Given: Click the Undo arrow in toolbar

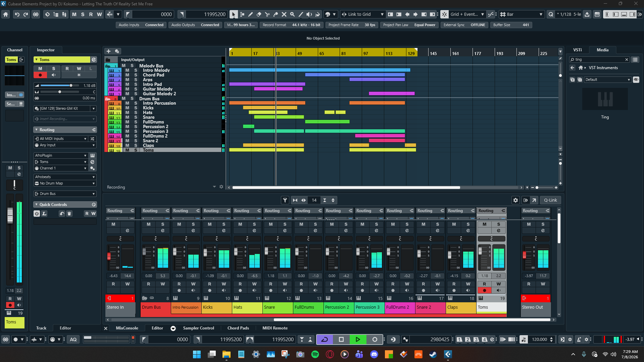Looking at the screenshot, I should [17, 14].
